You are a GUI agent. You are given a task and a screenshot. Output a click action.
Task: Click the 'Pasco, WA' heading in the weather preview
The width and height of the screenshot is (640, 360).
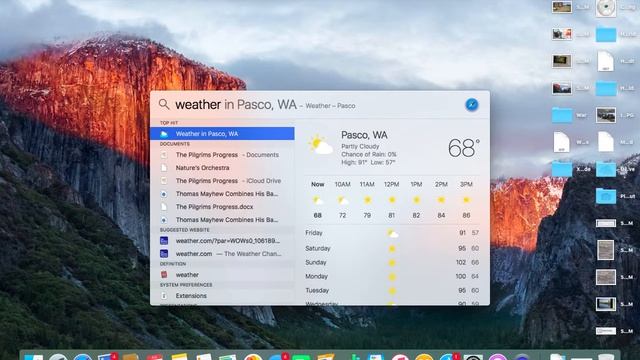[x=364, y=135]
